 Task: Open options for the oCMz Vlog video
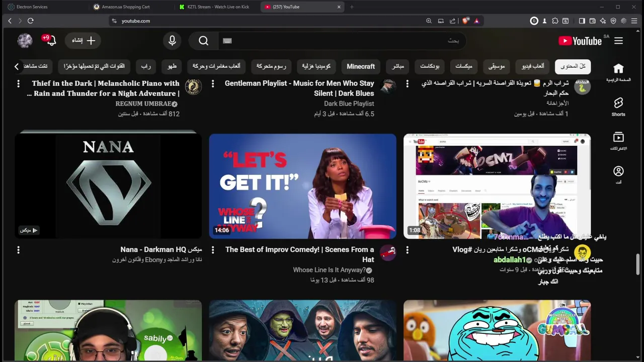(408, 249)
